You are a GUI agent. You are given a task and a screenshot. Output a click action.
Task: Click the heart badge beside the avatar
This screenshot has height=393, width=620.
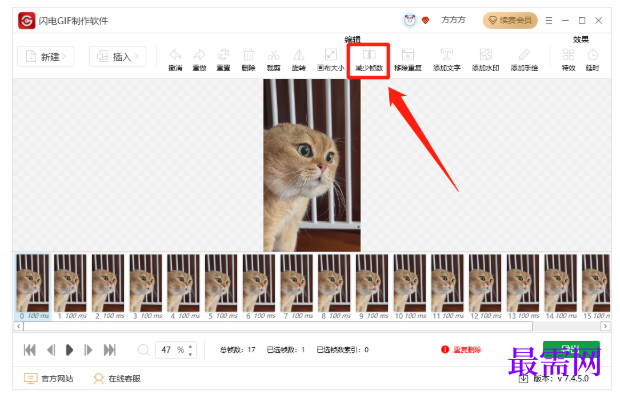425,20
